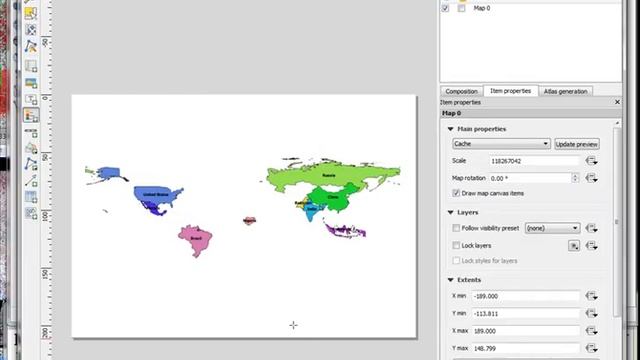The width and height of the screenshot is (640, 360).
Task: Open data defined override for Y max
Action: click(591, 348)
